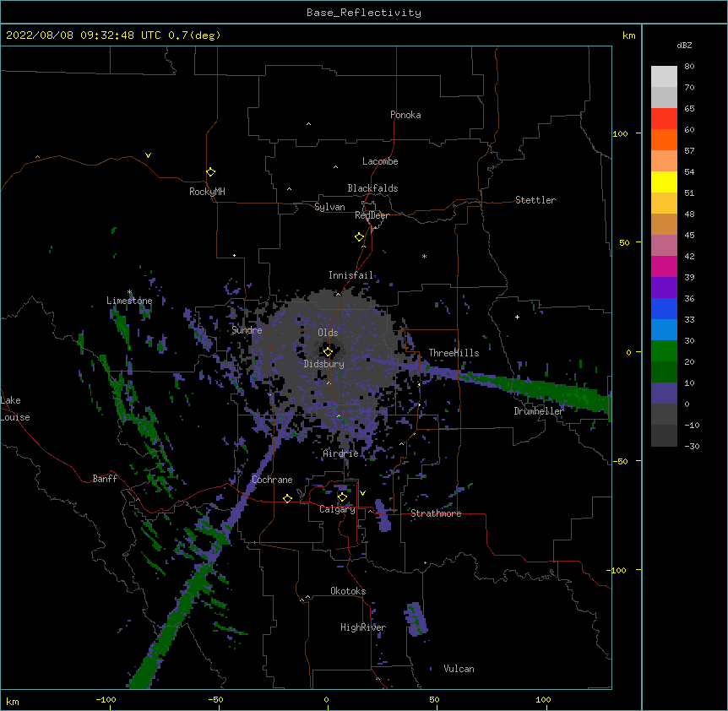Click the Calgary city label
The height and width of the screenshot is (711, 728).
tap(338, 509)
